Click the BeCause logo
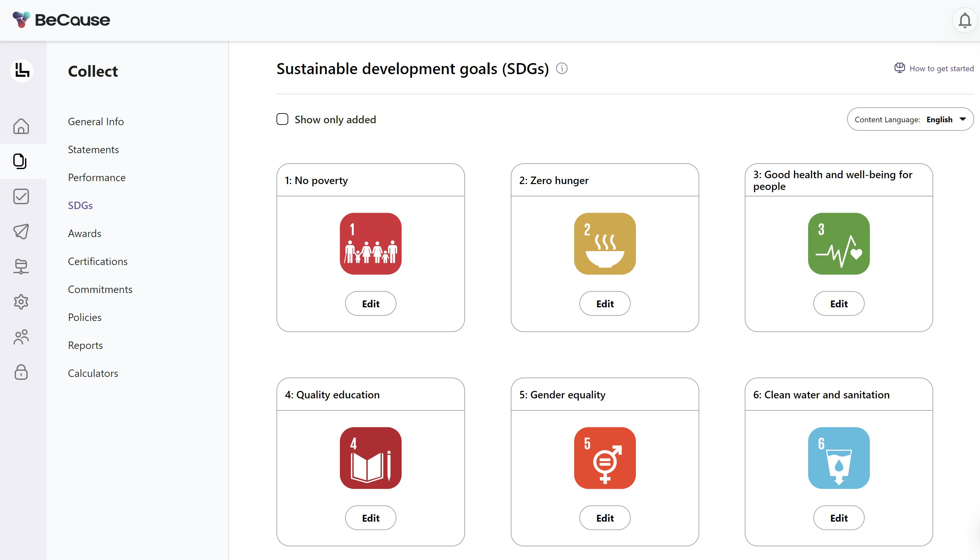Image resolution: width=980 pixels, height=560 pixels. (x=61, y=20)
